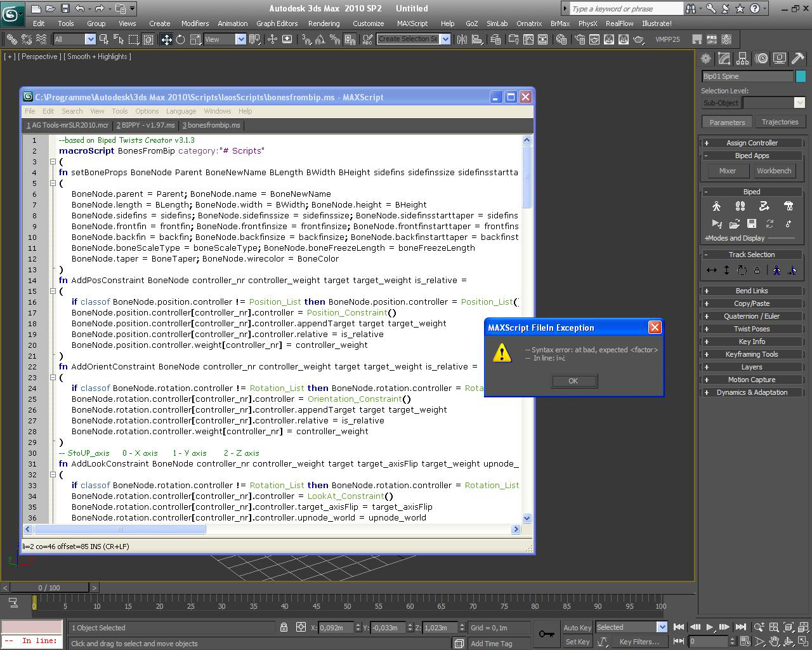Screen dimensions: 812x650
Task: Toggle Set Key animation mode
Action: pos(577,642)
